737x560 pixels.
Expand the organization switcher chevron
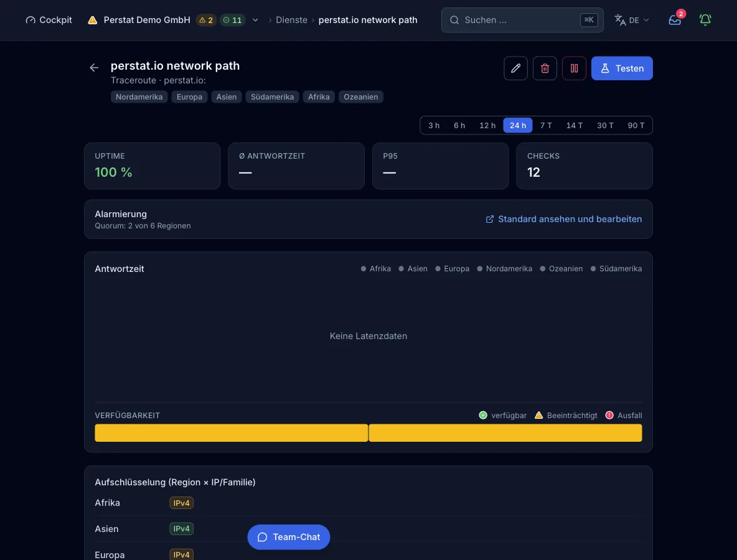[255, 20]
